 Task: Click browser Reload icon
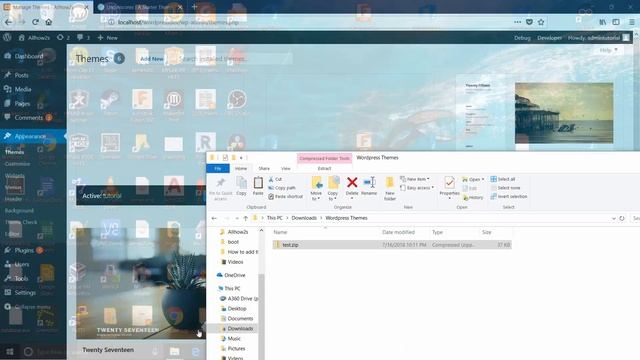tap(36, 22)
